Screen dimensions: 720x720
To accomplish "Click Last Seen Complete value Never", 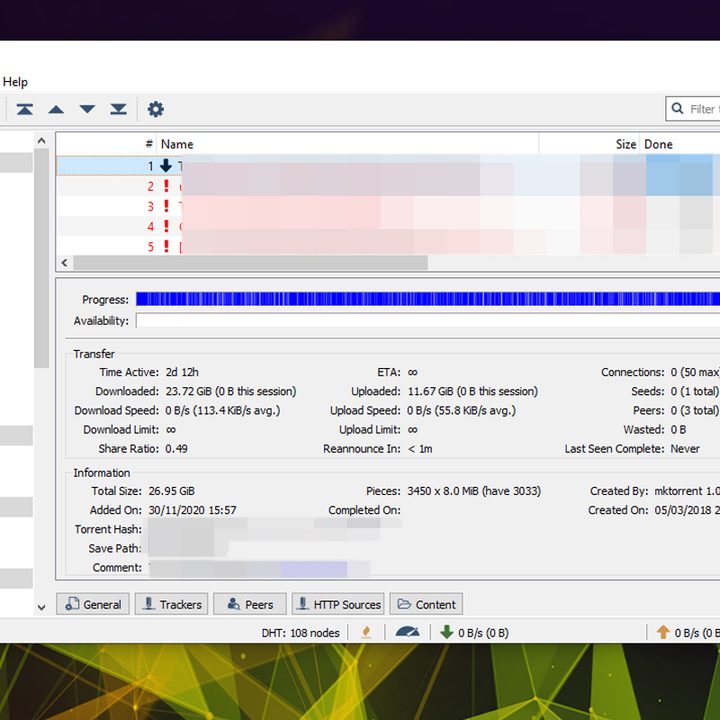I will pyautogui.click(x=685, y=449).
